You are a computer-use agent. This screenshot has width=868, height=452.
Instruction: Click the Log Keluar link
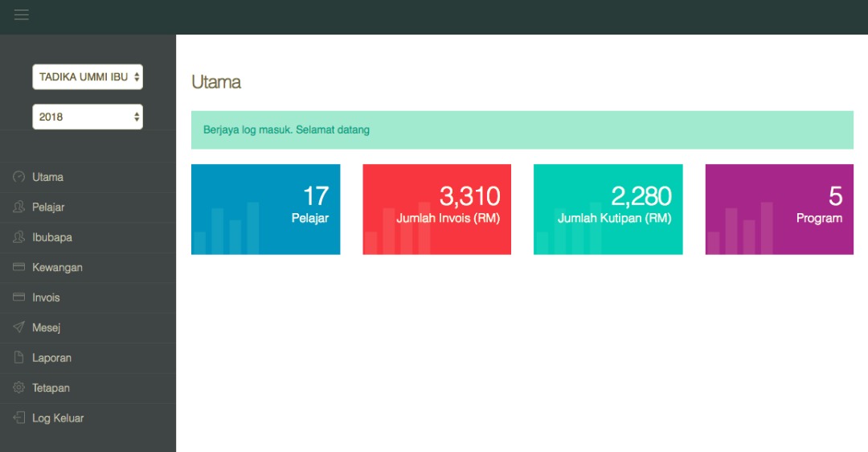click(58, 418)
